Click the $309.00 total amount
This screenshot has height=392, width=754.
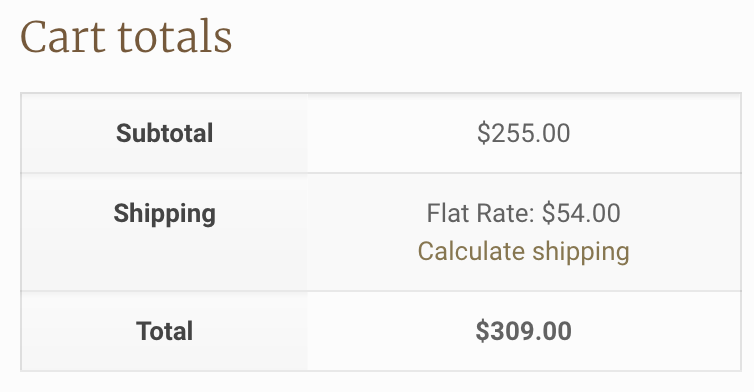(523, 331)
